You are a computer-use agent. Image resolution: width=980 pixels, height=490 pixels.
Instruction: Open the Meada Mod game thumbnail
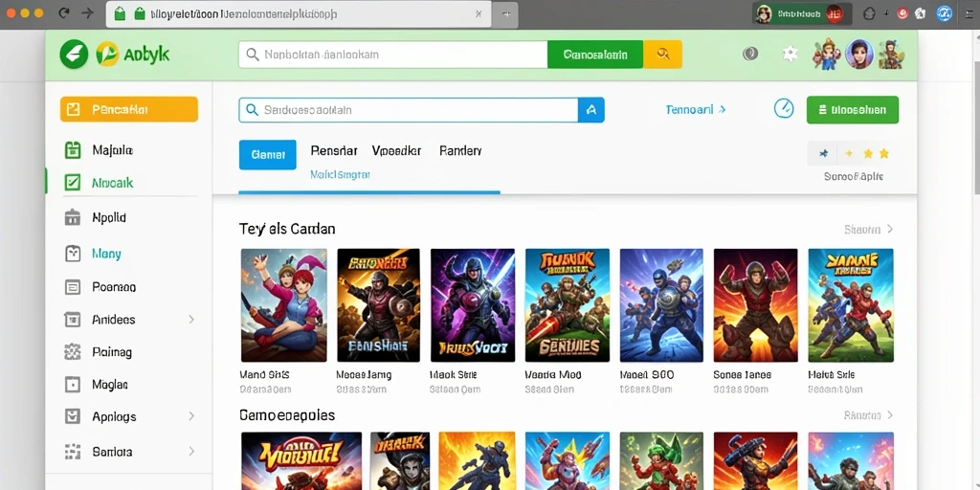[x=567, y=305]
